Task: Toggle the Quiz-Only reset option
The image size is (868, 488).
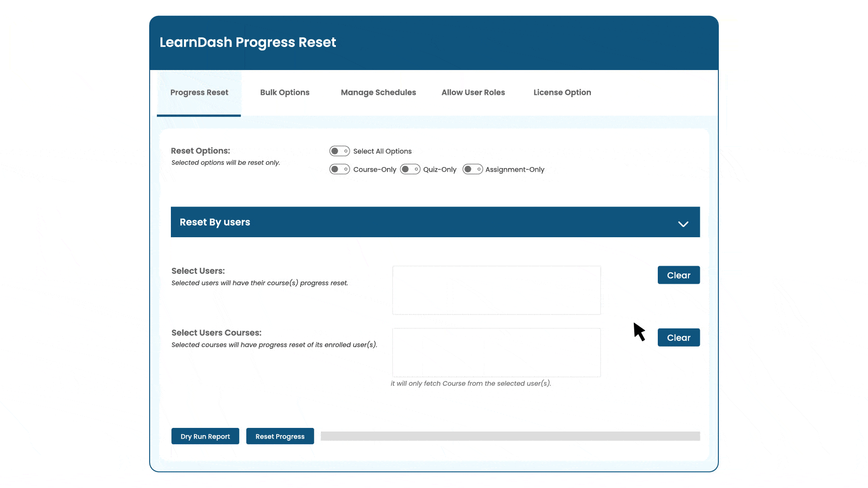Action: tap(409, 169)
